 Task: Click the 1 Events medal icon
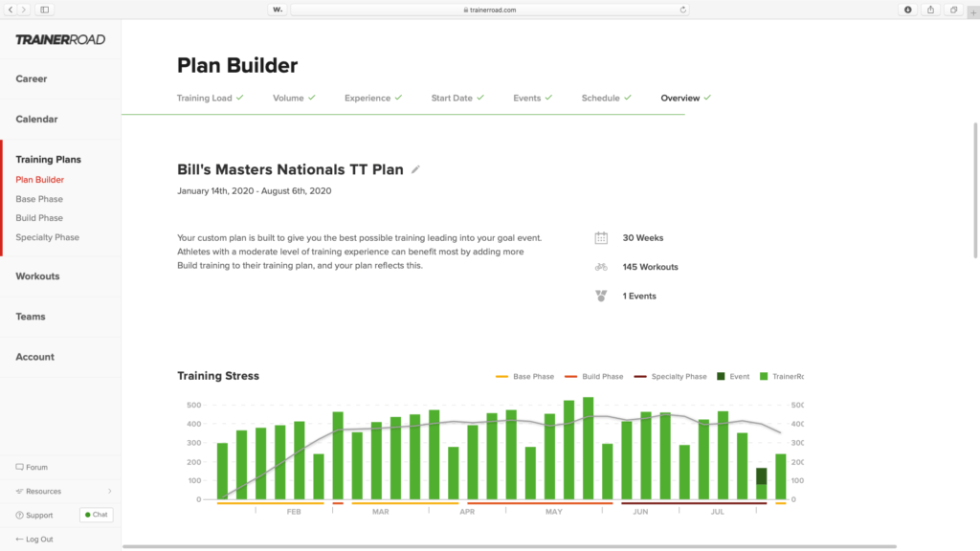601,296
